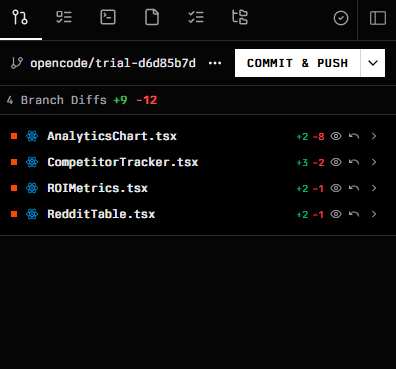Click the +2 -1 diff count for RedditTable.tsx
Viewport: 396px width, 369px height.
coord(310,215)
